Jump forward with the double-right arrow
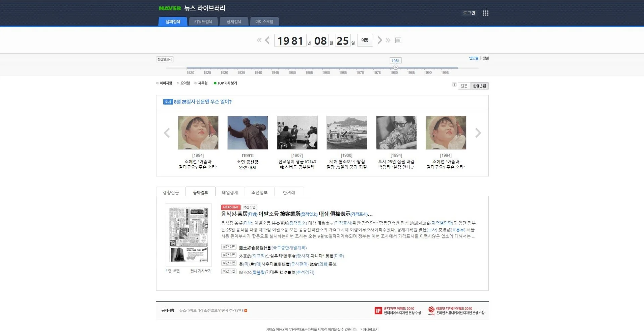Viewport: 644px width, 331px height. tap(388, 40)
